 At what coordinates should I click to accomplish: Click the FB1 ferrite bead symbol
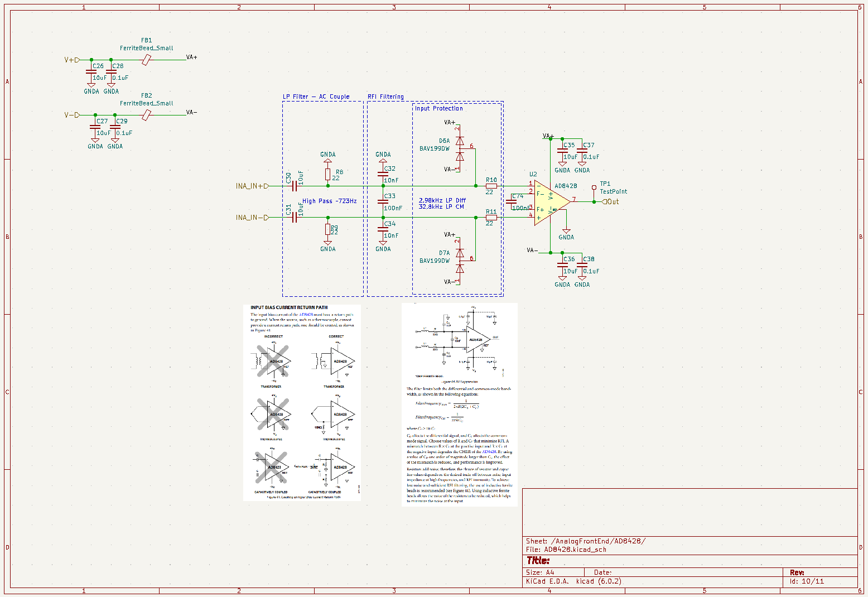[x=146, y=60]
